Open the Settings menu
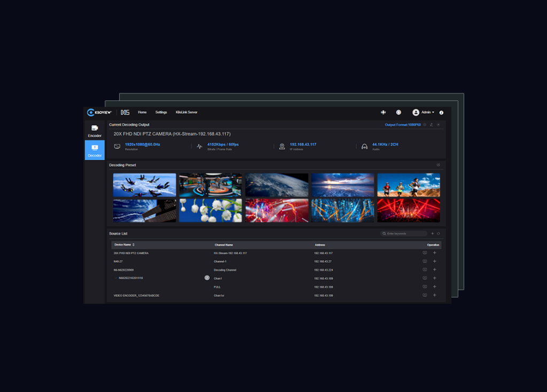 pos(161,112)
